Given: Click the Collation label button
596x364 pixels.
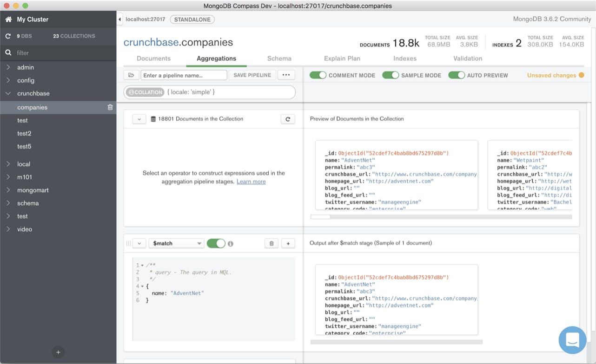Looking at the screenshot, I should (145, 92).
